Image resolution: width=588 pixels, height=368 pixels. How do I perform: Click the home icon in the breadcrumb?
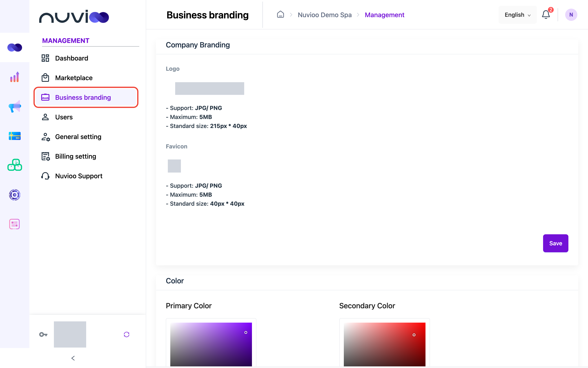tap(280, 15)
